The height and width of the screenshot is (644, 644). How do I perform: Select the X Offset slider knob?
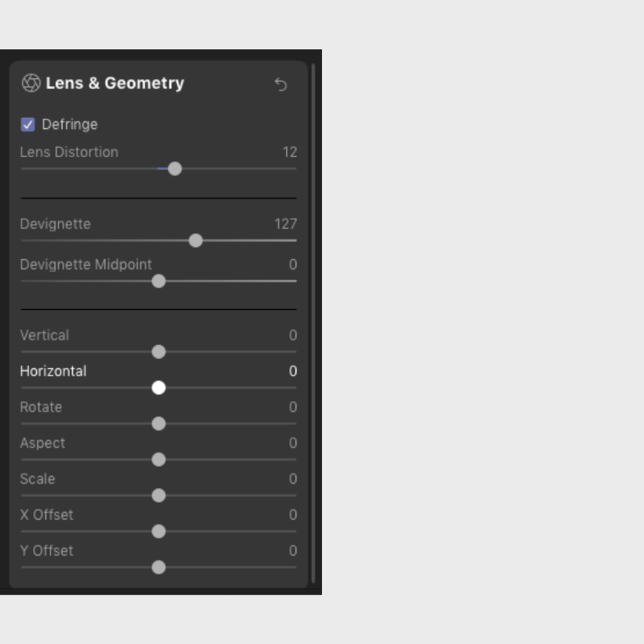click(159, 531)
